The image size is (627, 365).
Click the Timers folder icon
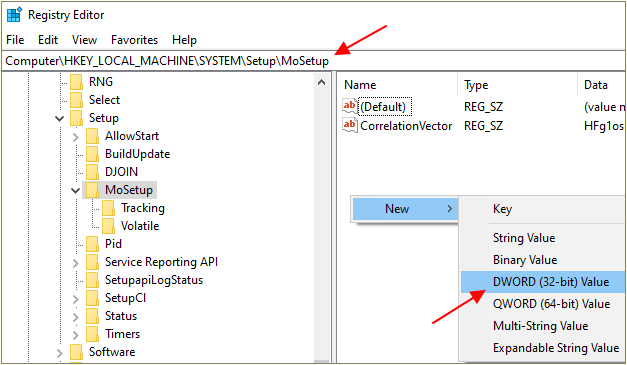pos(92,334)
